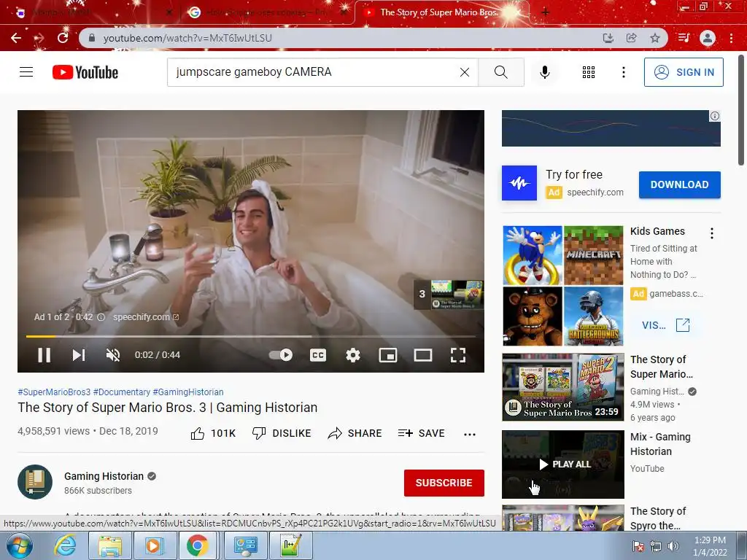Play all in the Mix - Gaming Historian playlist

point(563,464)
